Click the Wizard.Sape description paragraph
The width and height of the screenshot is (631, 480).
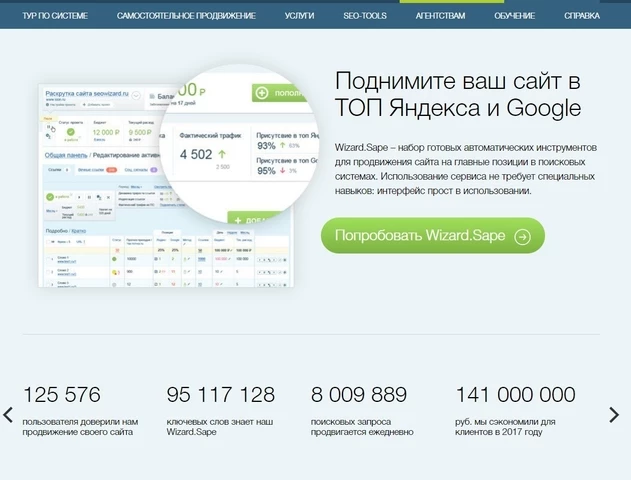(x=466, y=169)
